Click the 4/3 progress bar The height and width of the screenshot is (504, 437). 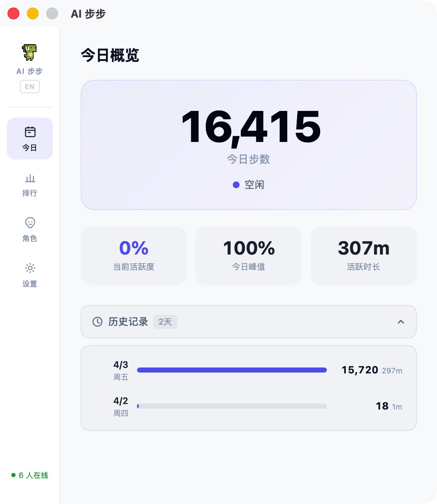(x=232, y=370)
